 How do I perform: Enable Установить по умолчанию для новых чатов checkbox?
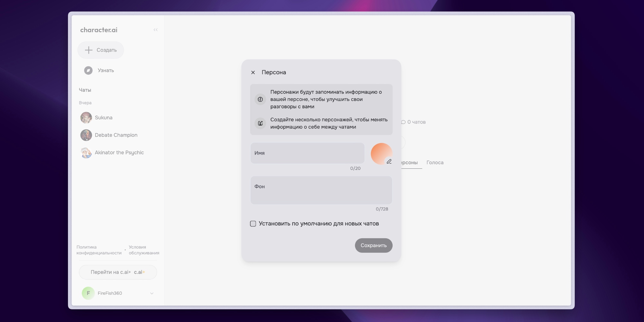tap(253, 223)
